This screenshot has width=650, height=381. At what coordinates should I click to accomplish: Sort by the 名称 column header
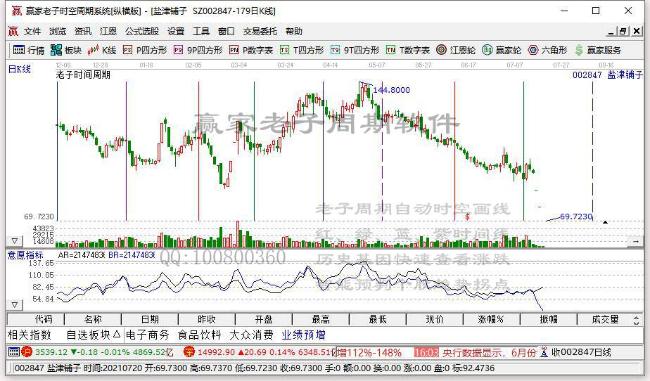(x=93, y=319)
